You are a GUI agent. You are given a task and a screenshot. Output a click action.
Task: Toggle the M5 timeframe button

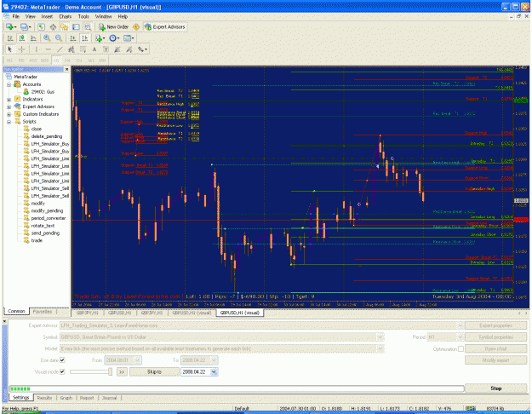(21, 60)
